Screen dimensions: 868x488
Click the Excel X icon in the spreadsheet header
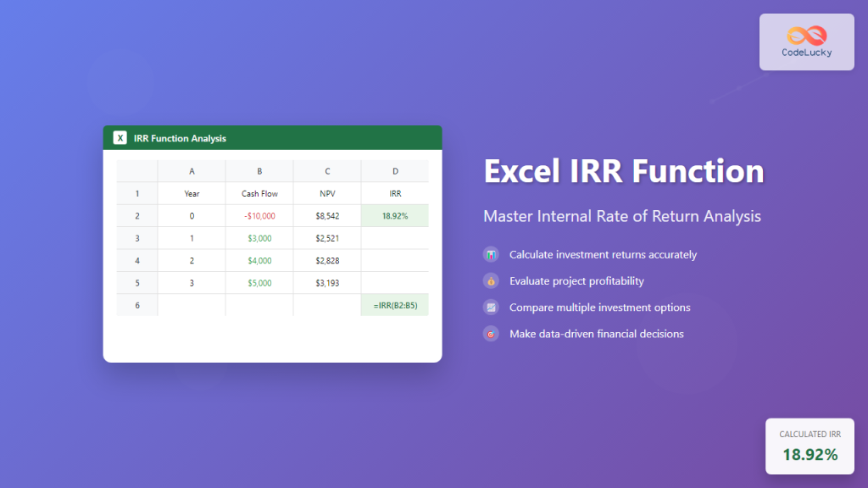(120, 137)
